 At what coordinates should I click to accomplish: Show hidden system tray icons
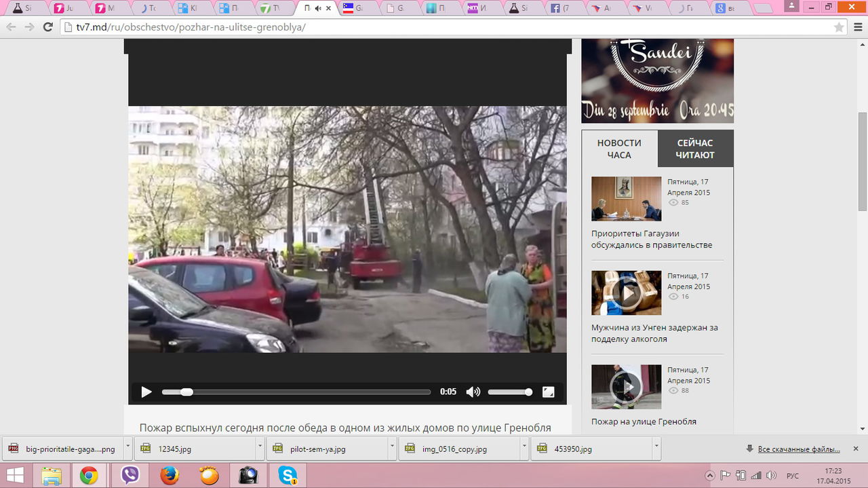[x=710, y=476]
